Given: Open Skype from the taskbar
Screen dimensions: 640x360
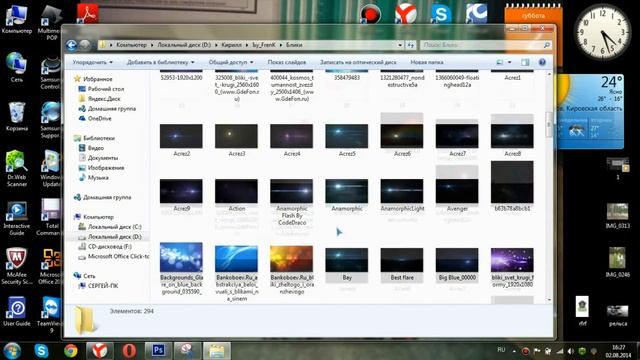Looking at the screenshot, I should (x=41, y=351).
